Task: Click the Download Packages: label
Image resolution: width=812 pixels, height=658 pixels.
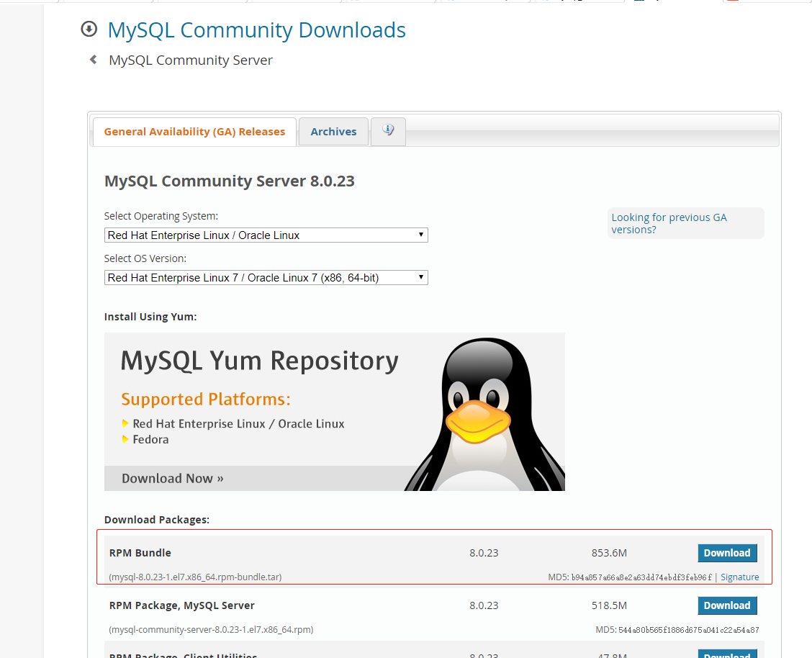Action: point(157,519)
